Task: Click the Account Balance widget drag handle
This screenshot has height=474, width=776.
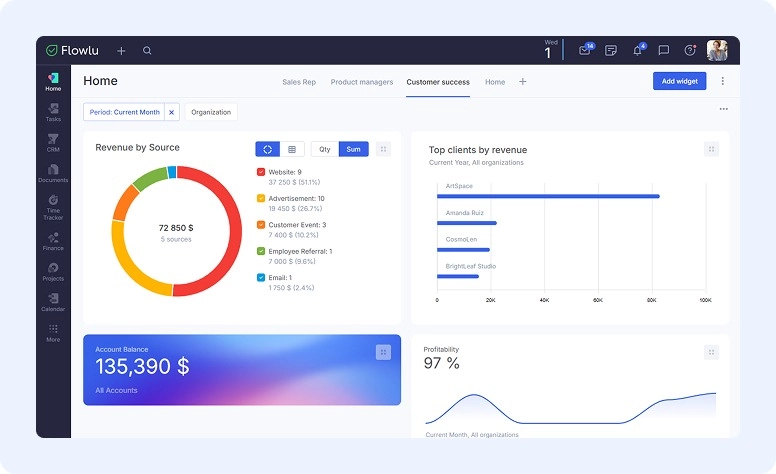Action: coord(383,352)
